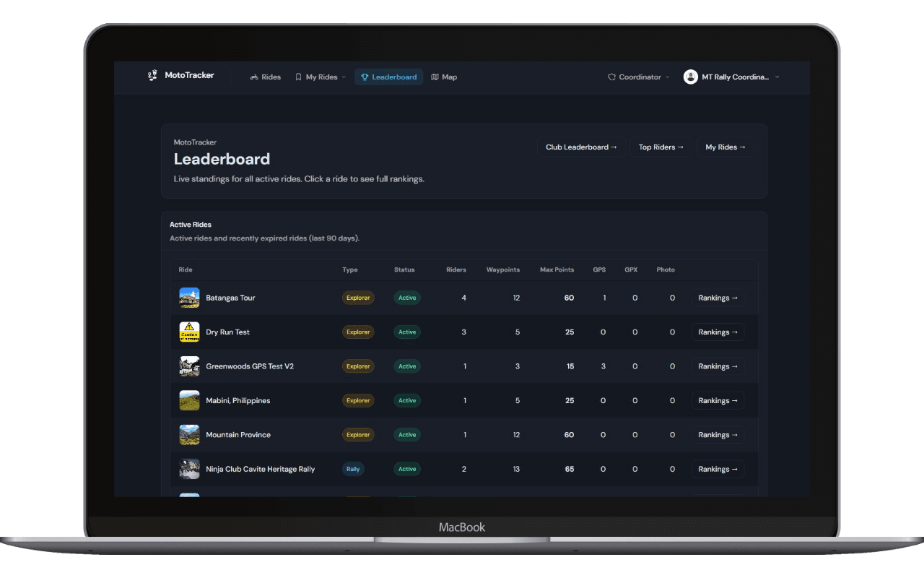
Task: Click the MT Rally Coordinator avatar icon
Action: click(690, 77)
